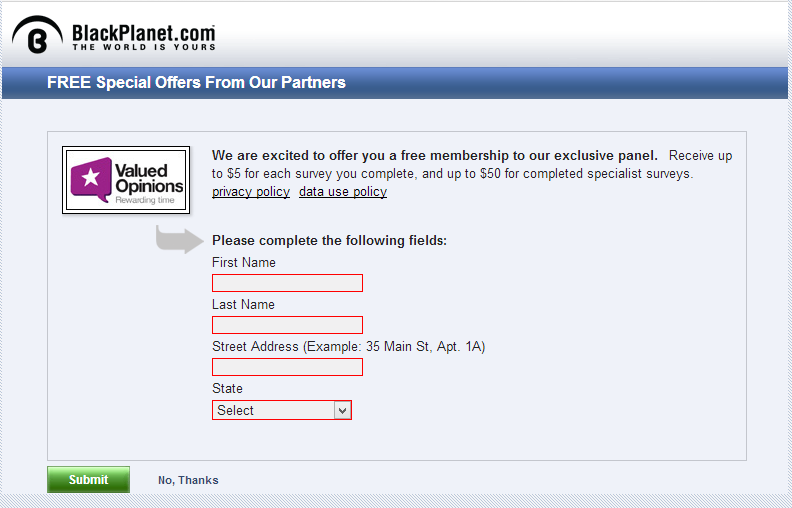Click the green Submit button
Viewport: 792px width, 508px height.
88,479
